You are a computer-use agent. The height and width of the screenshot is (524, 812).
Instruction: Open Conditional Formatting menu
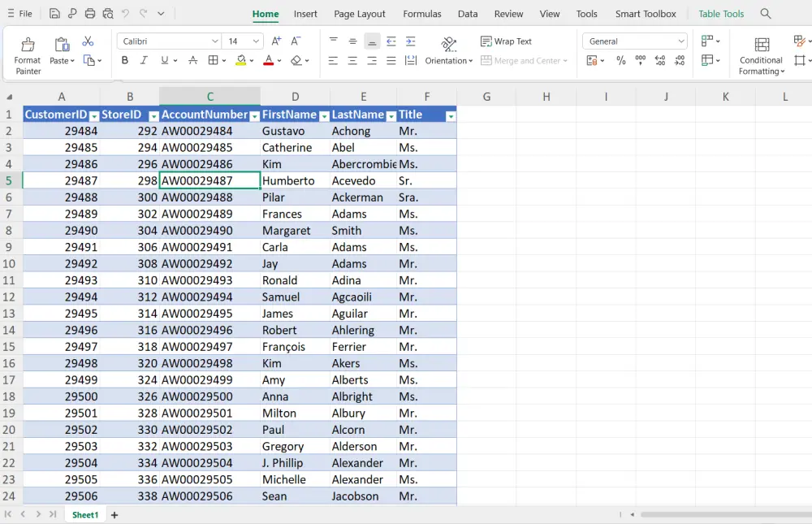click(x=762, y=57)
